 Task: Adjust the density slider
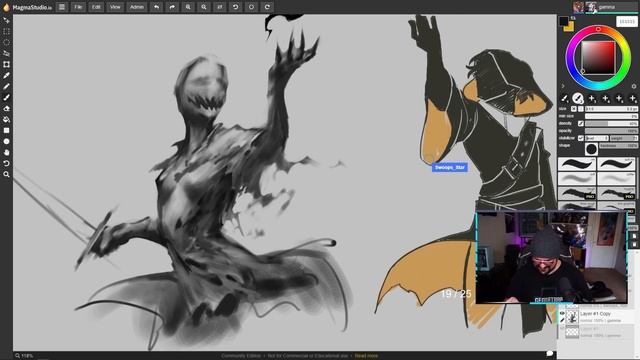pos(611,124)
